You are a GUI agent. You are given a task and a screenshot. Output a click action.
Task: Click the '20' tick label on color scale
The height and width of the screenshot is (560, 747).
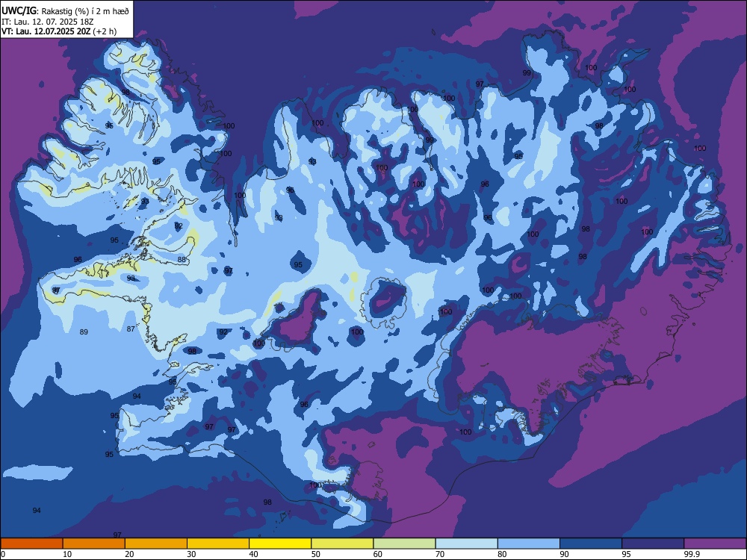(x=129, y=554)
